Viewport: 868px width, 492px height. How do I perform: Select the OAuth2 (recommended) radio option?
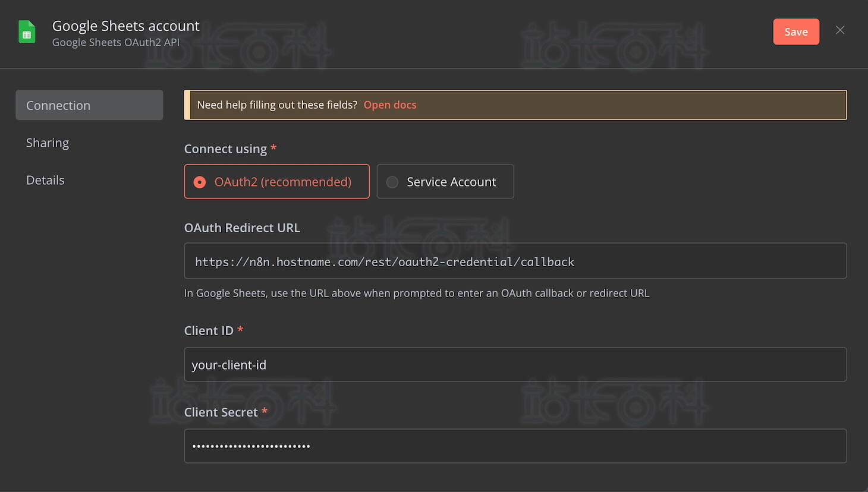click(276, 181)
